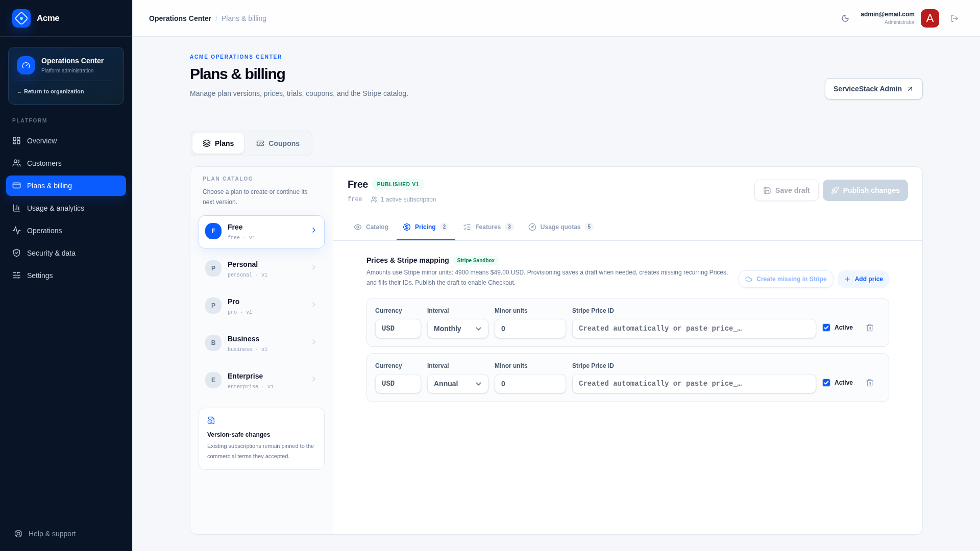Open ServiceStack Admin link

[x=874, y=89]
